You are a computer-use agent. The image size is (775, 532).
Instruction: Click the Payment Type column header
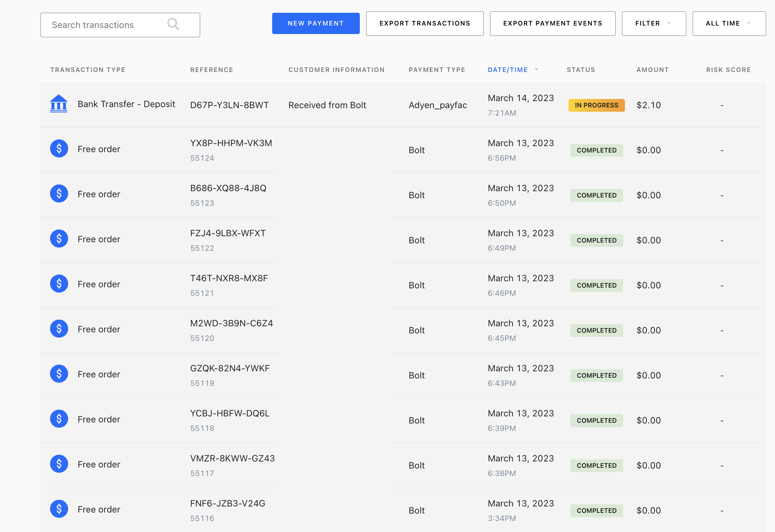(437, 70)
